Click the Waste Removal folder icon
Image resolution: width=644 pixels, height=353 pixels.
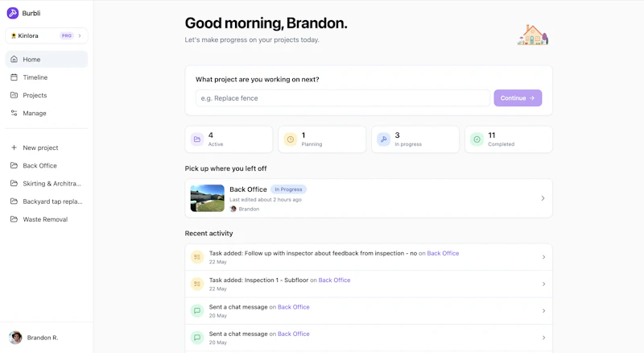click(x=14, y=219)
